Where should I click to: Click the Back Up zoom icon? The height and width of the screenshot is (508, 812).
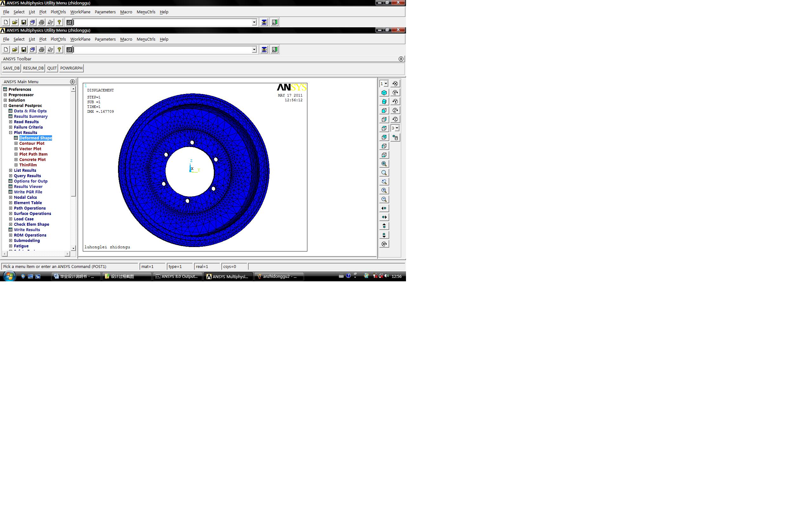(384, 181)
